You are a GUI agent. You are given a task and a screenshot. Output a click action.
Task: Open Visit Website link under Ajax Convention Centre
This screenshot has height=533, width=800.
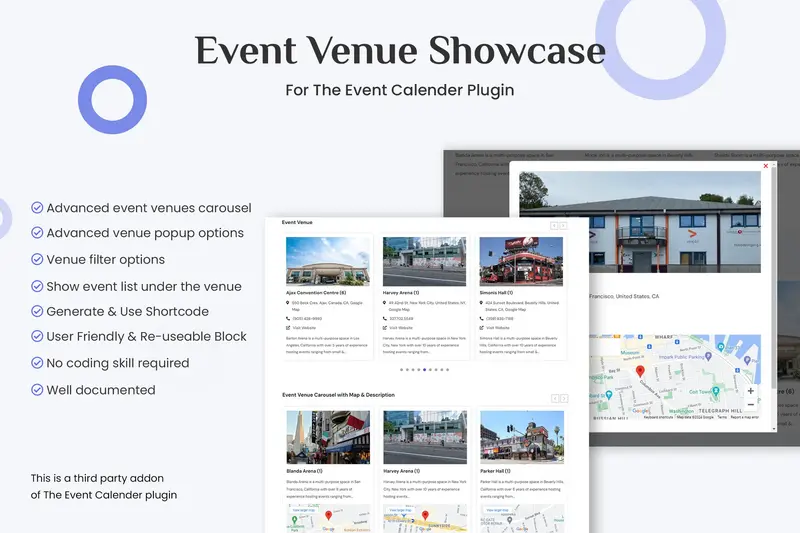tap(303, 328)
